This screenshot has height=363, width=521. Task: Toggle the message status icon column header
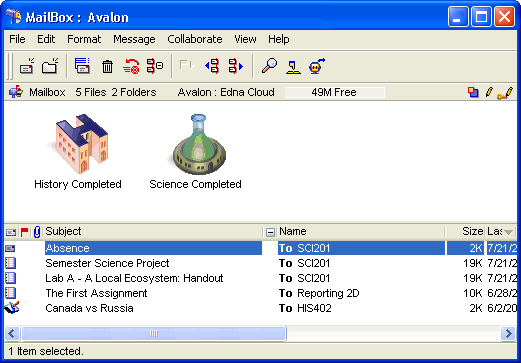(11, 232)
